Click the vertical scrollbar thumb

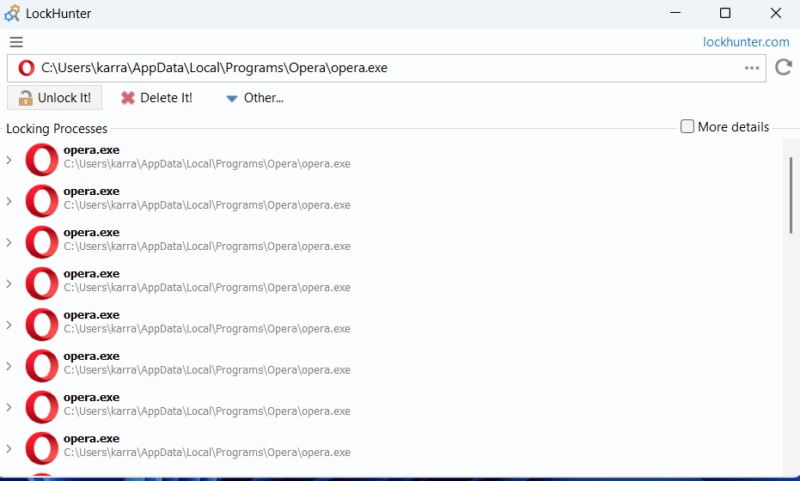(791, 195)
